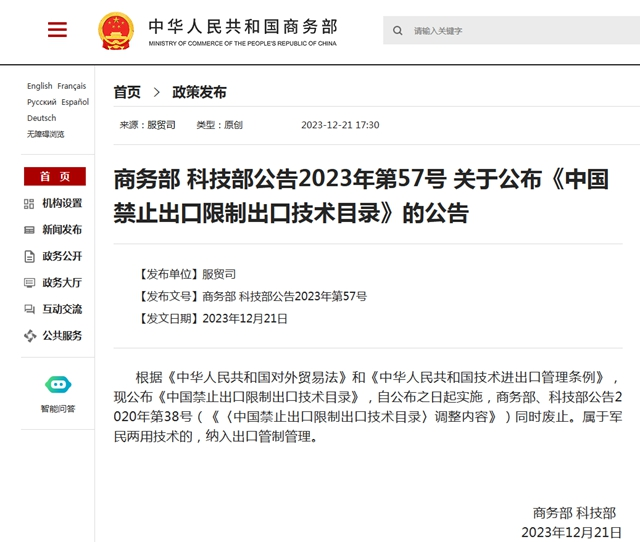Click the 首页 breadcrumb link
Image resolution: width=640 pixels, height=542 pixels.
point(127,92)
